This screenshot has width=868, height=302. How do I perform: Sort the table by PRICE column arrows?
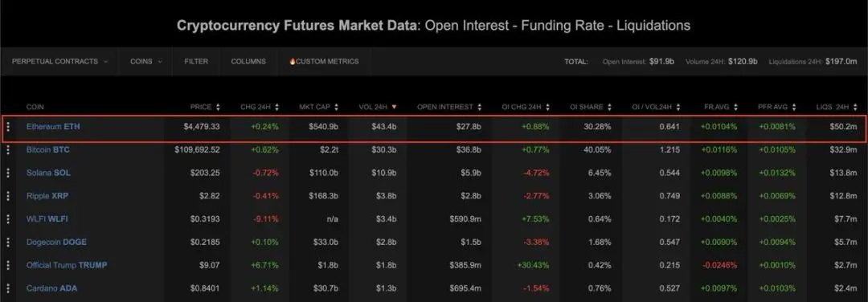click(218, 107)
